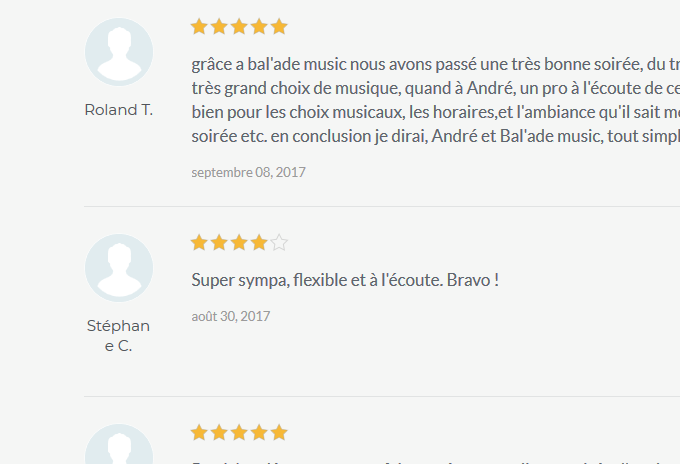680x464 pixels.
Task: Click the fourth filled star in Stéphane's rating
Action: [x=259, y=242]
